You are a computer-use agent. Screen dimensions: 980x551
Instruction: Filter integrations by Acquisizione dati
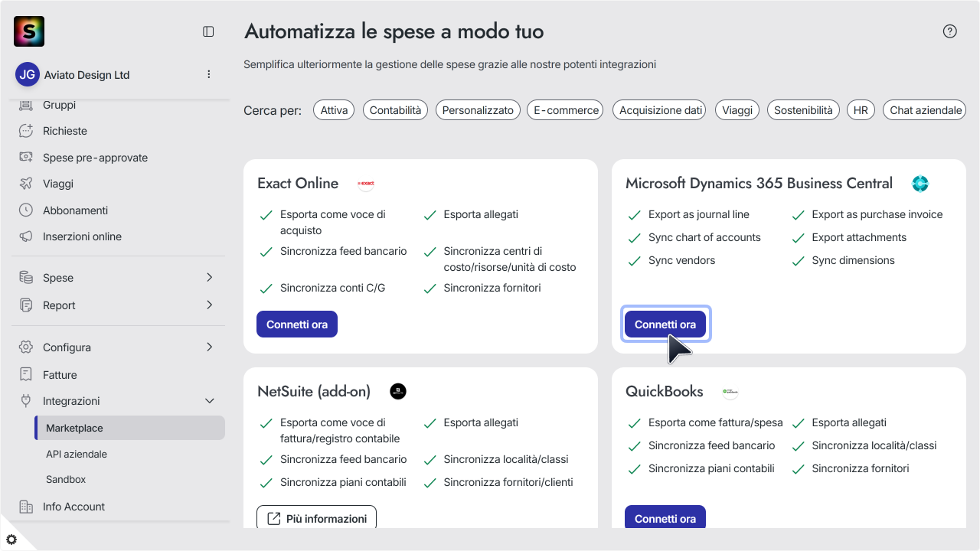click(661, 110)
